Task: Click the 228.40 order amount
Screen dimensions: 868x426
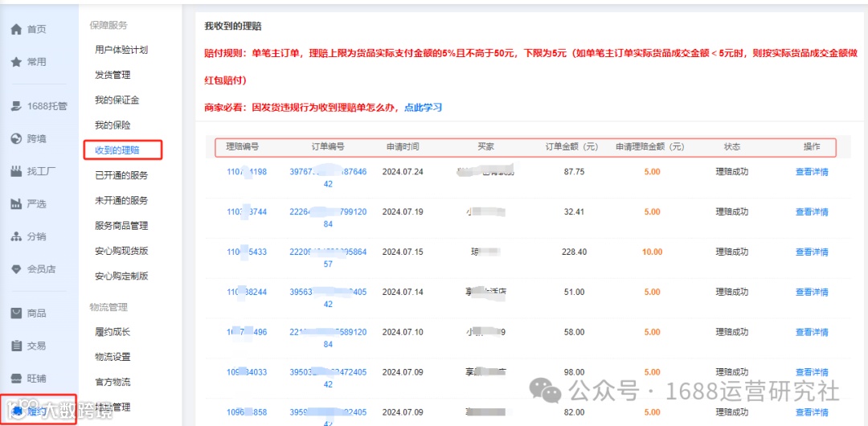Action: pyautogui.click(x=574, y=252)
